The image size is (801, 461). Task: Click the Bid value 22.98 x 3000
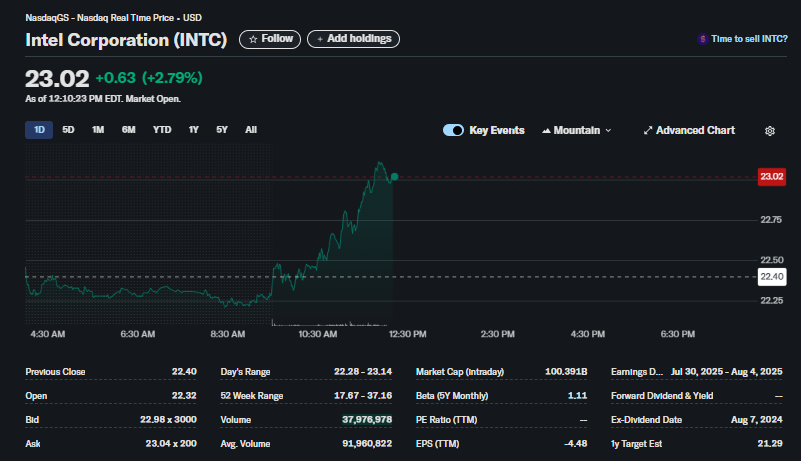(168, 420)
